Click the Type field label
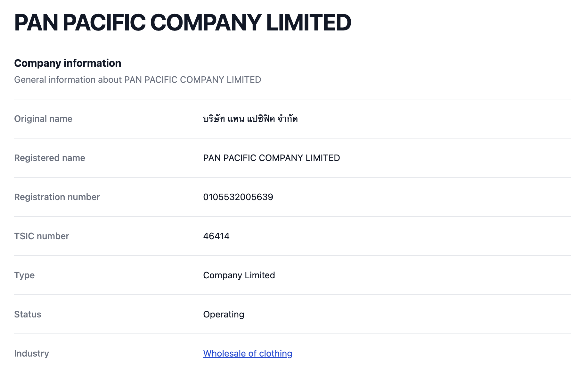 tap(24, 275)
